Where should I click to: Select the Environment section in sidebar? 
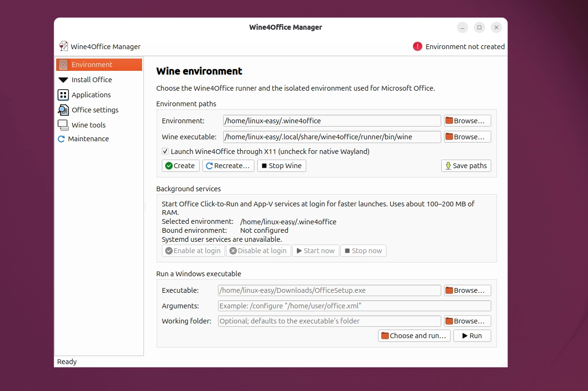(99, 65)
